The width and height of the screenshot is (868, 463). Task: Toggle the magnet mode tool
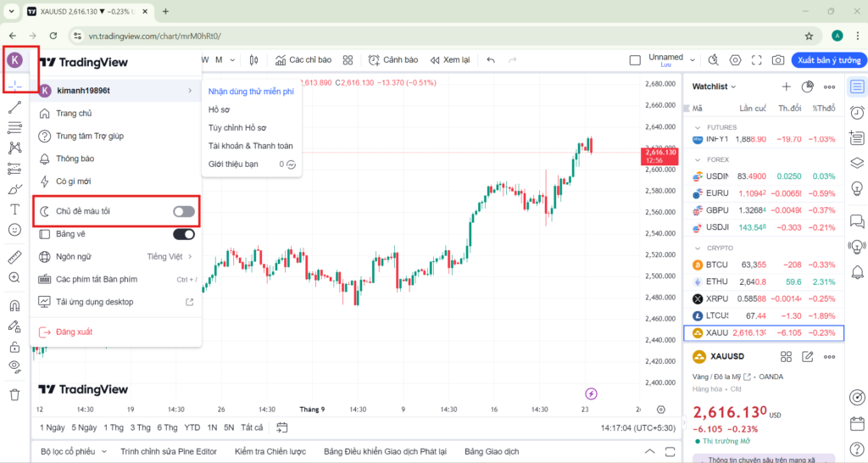(x=15, y=306)
